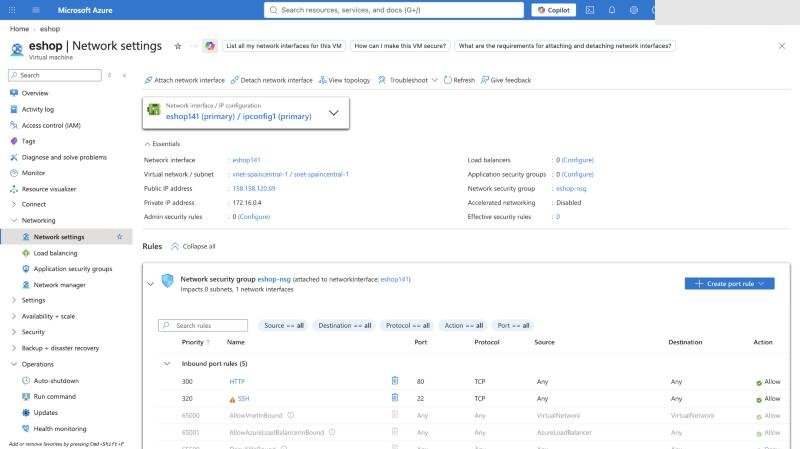Image resolution: width=800 pixels, height=449 pixels.
Task: Open Resource visualizer
Action: [48, 189]
